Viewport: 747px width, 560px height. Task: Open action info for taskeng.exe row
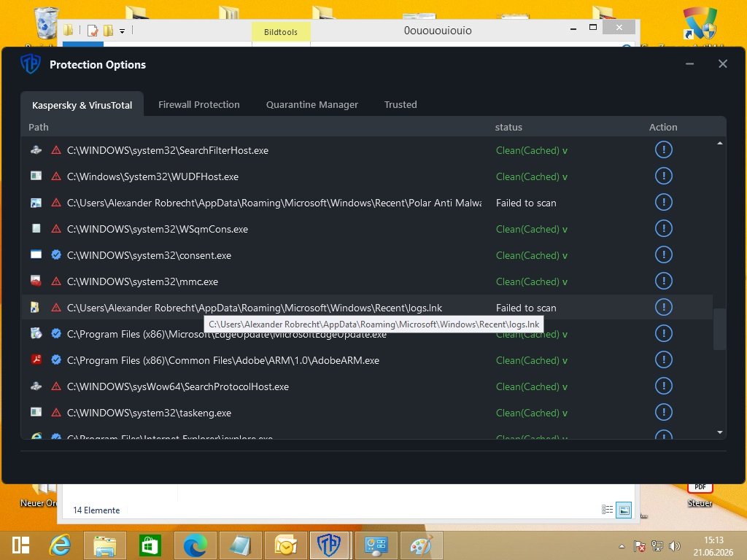663,411
